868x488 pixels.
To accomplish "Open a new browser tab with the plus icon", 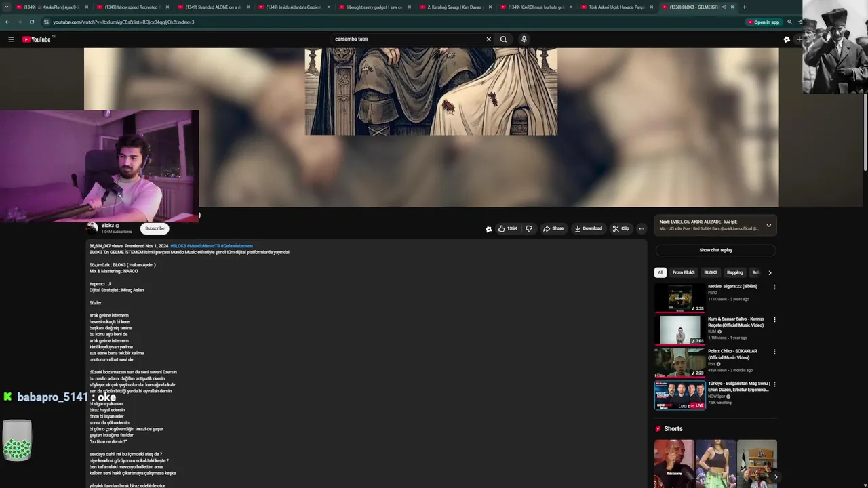I will click(x=744, y=7).
